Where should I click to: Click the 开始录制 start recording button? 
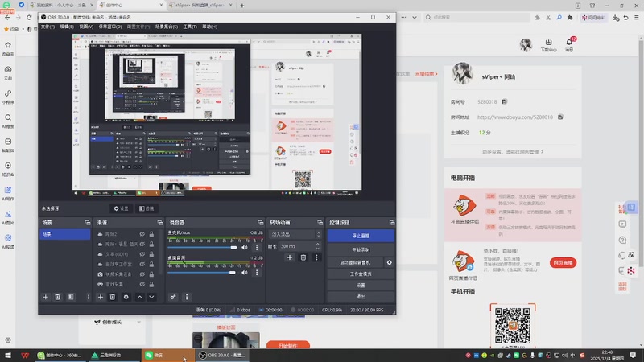pyautogui.click(x=361, y=249)
